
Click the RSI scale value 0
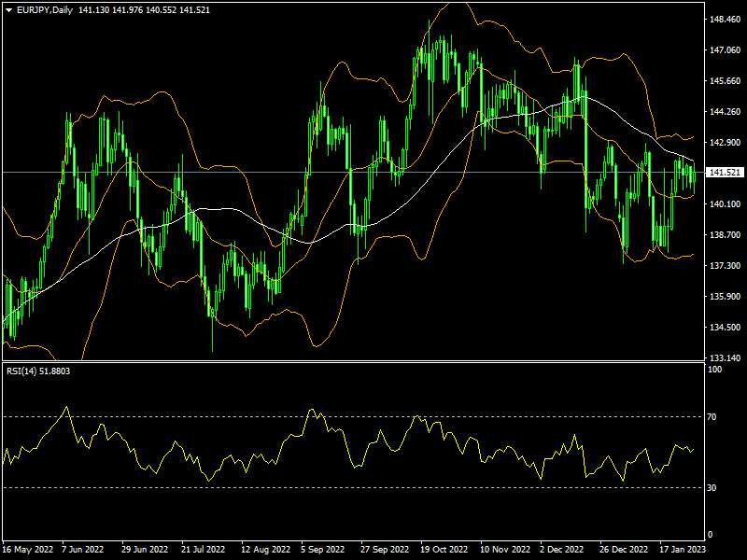coord(710,535)
